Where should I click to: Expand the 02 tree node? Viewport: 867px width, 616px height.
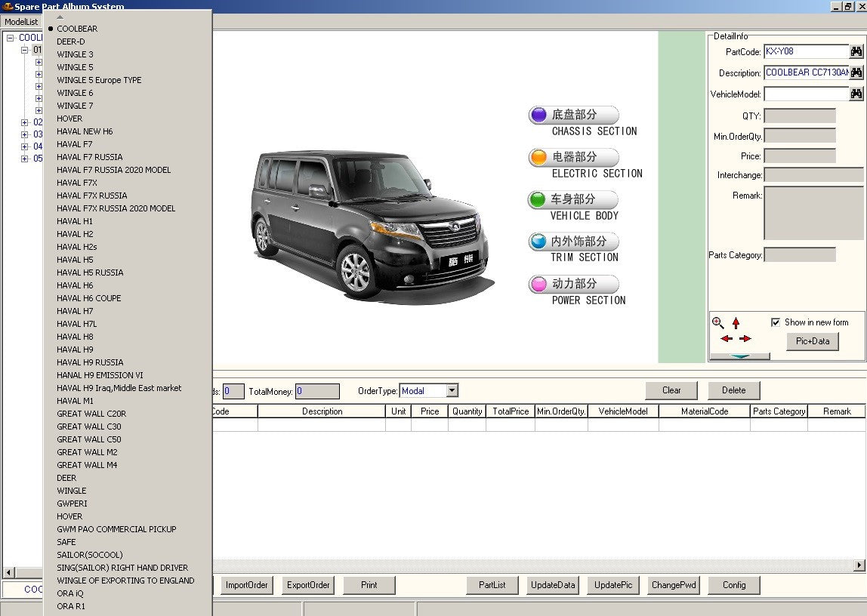25,122
